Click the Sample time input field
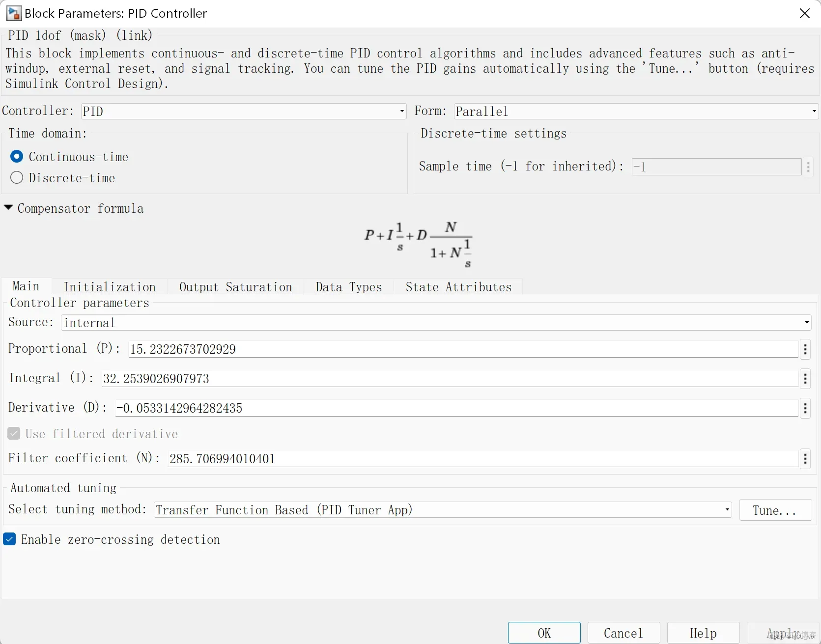 click(716, 167)
